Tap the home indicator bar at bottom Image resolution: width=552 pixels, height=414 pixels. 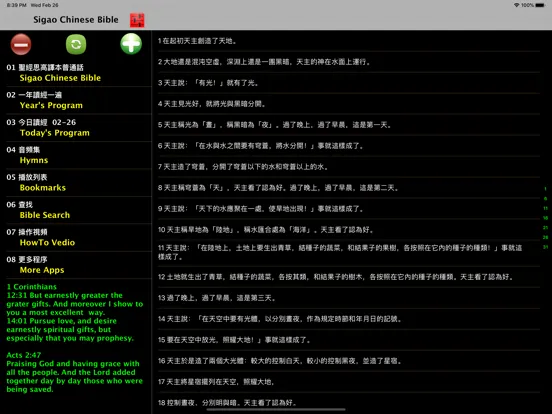[x=276, y=410]
